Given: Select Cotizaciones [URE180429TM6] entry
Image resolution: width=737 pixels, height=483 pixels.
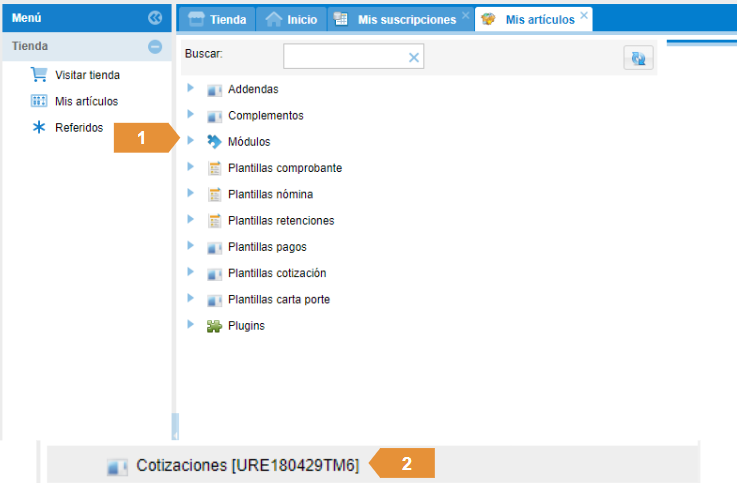Looking at the screenshot, I should pyautogui.click(x=247, y=466).
